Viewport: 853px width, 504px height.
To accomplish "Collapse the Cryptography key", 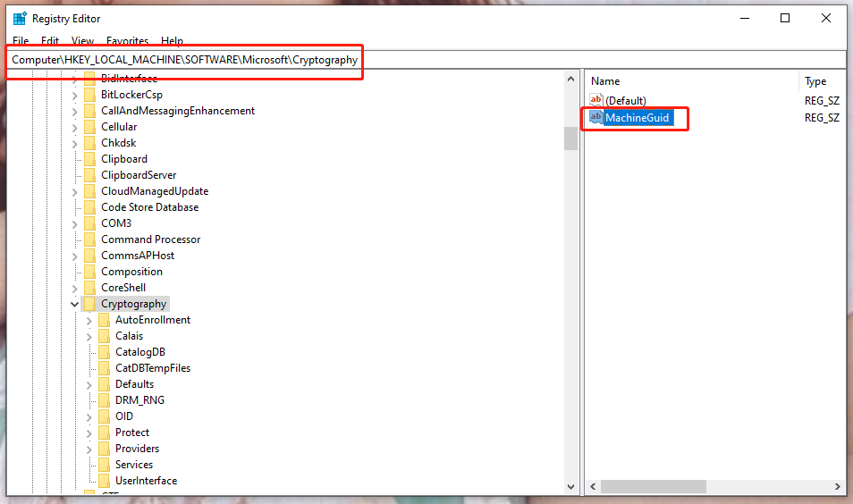I will (74, 304).
